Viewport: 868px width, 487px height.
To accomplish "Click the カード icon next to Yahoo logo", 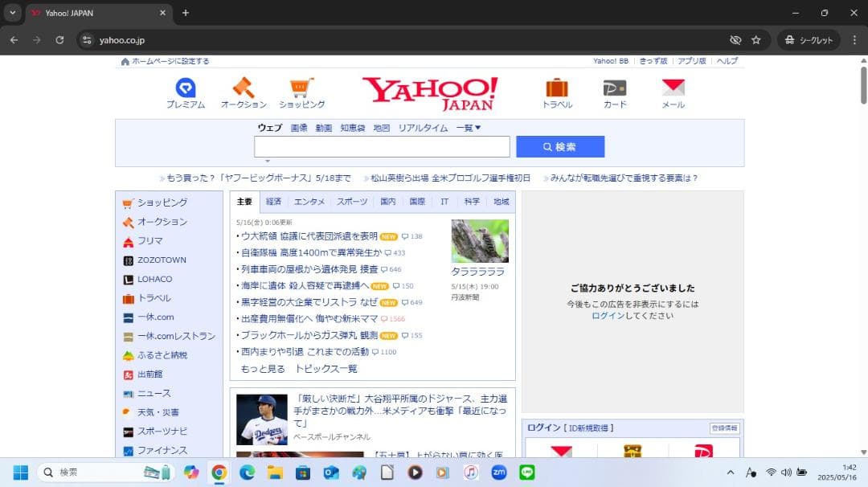I will point(615,88).
